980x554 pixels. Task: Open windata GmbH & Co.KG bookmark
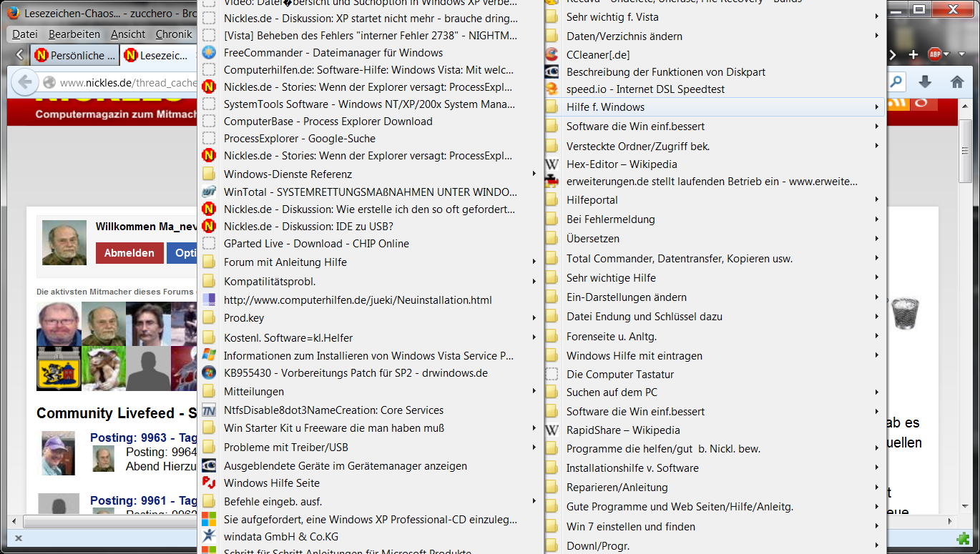tap(369, 537)
